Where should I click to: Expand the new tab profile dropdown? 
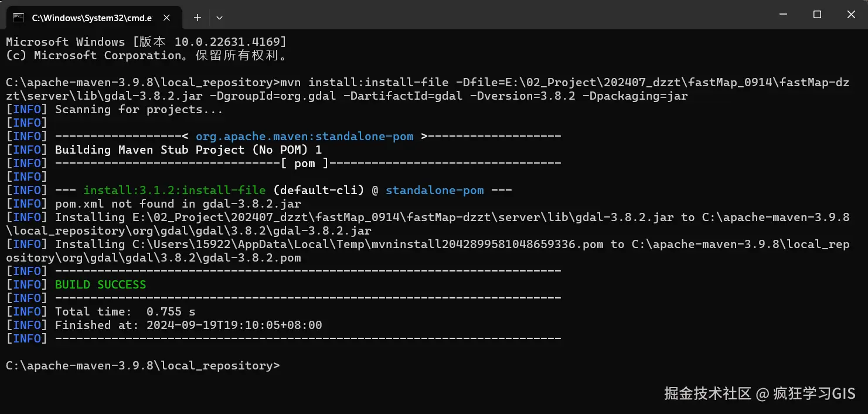click(219, 18)
